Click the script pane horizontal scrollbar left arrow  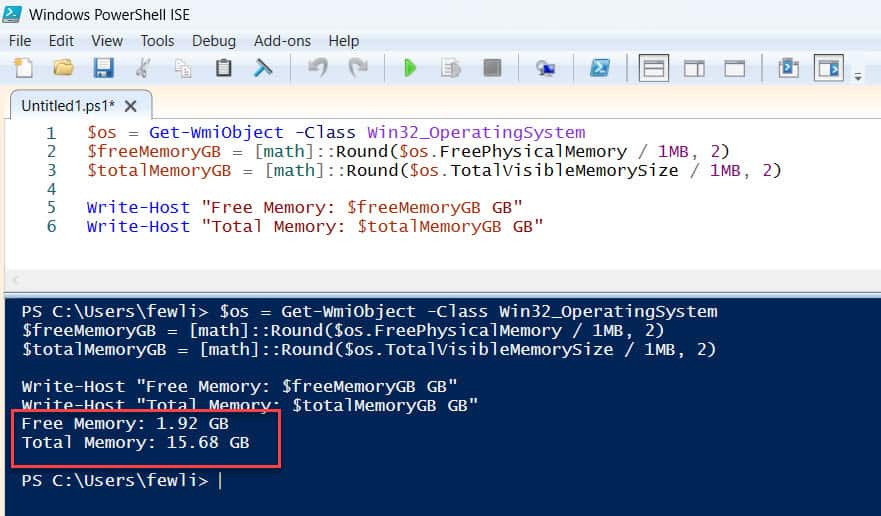tap(16, 279)
